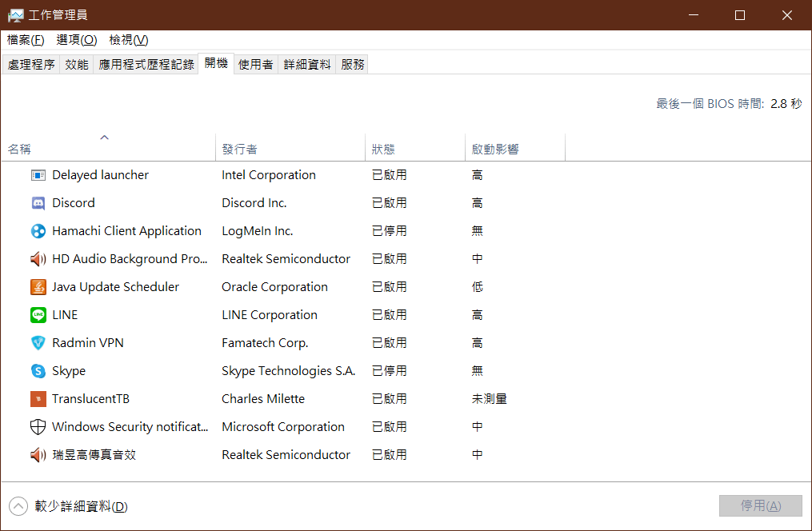Click the TranslucentTB icon
The width and height of the screenshot is (812, 531).
38,399
